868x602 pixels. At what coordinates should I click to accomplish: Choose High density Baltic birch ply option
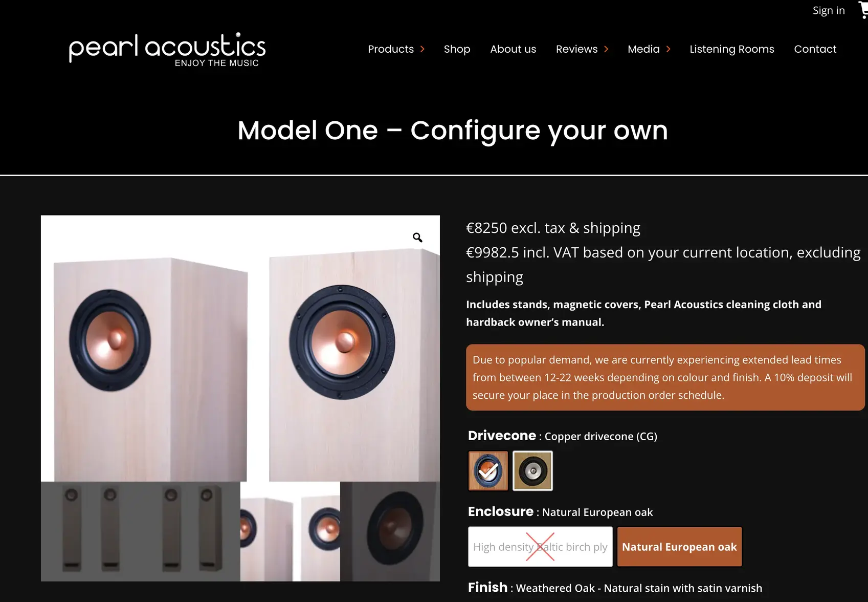coord(540,547)
